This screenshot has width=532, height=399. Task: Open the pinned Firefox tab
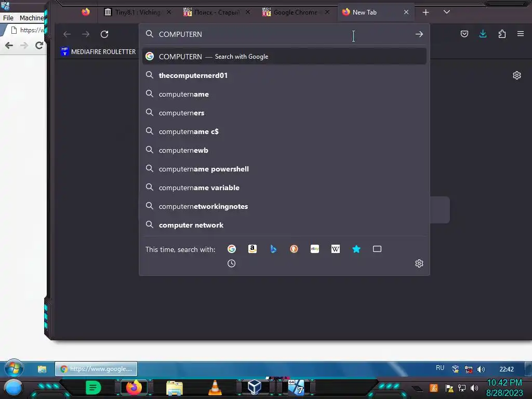pos(86,12)
